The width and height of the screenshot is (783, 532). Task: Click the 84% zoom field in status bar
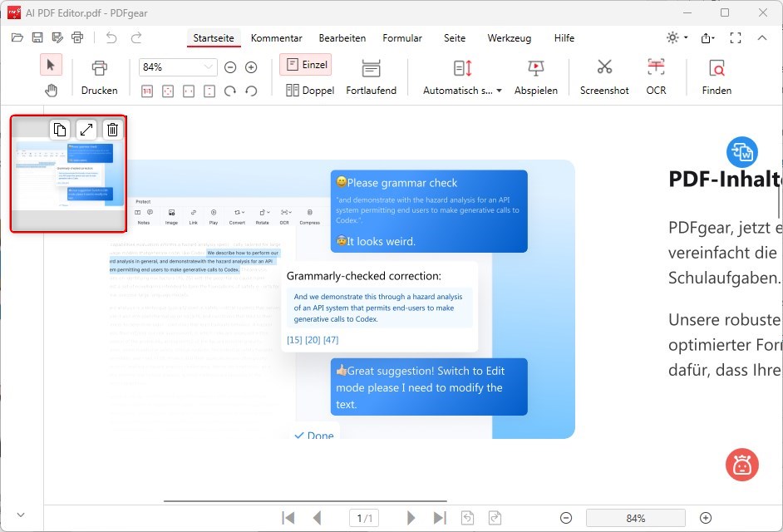click(x=636, y=518)
